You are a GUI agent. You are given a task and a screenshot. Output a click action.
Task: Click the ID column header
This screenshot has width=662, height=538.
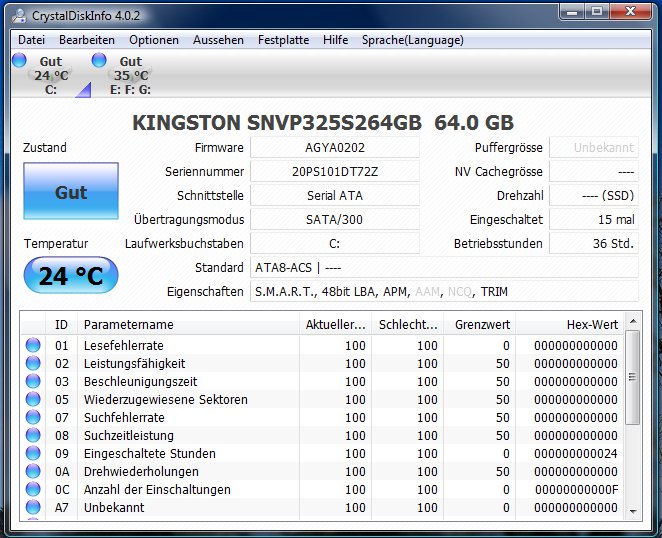(x=61, y=324)
